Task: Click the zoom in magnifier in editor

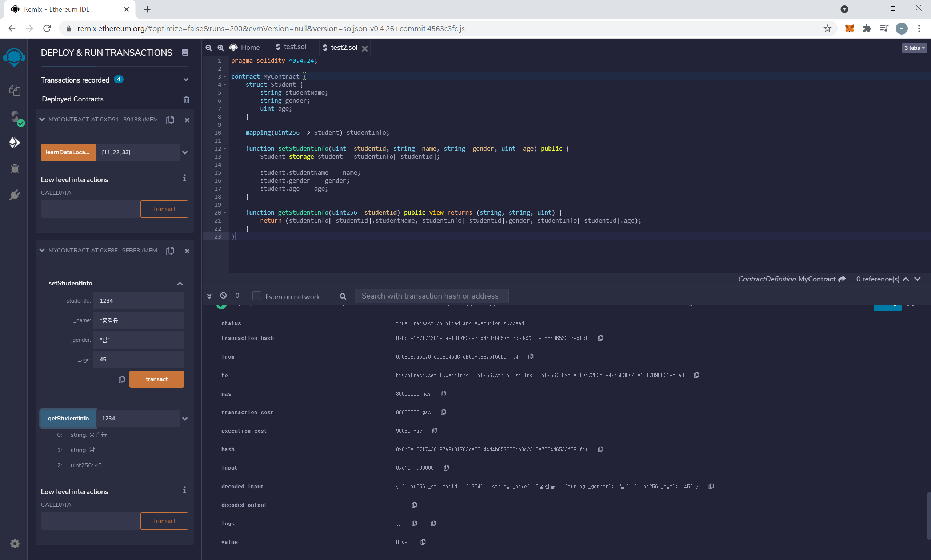Action: [x=221, y=48]
